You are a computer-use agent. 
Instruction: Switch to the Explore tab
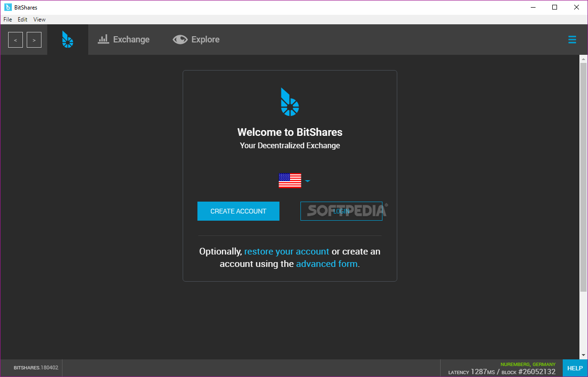pos(196,40)
